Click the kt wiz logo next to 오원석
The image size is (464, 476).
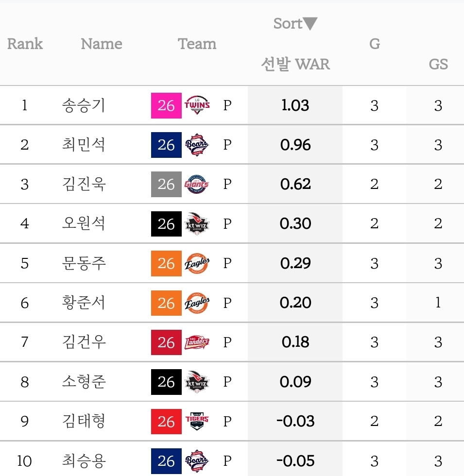197,224
